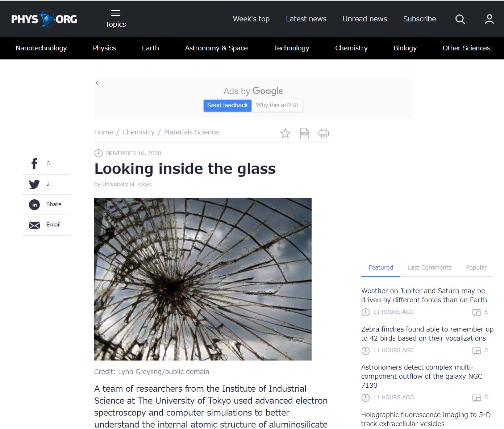This screenshot has width=504, height=429.
Task: Open Latest news
Action: (x=306, y=19)
